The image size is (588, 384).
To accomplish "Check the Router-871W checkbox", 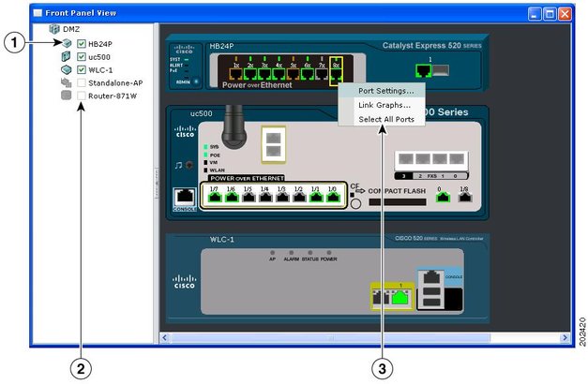I will [82, 96].
